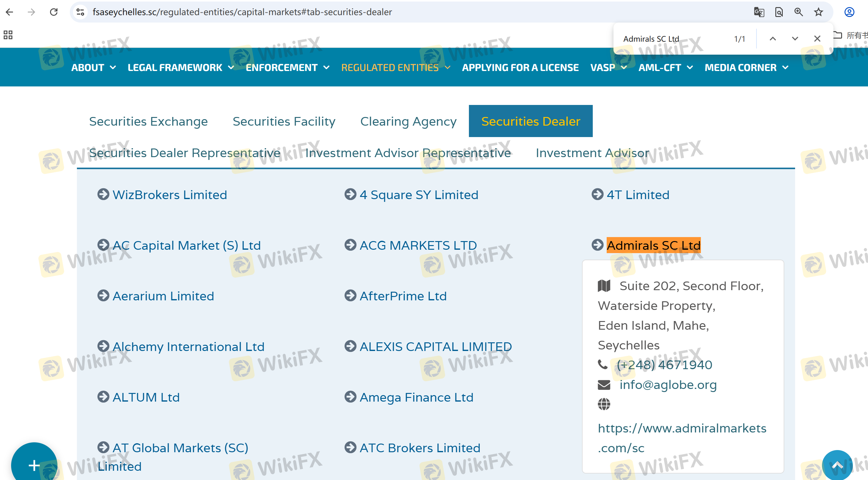The width and height of the screenshot is (868, 480).
Task: Bookmark this page with the star icon
Action: [819, 12]
